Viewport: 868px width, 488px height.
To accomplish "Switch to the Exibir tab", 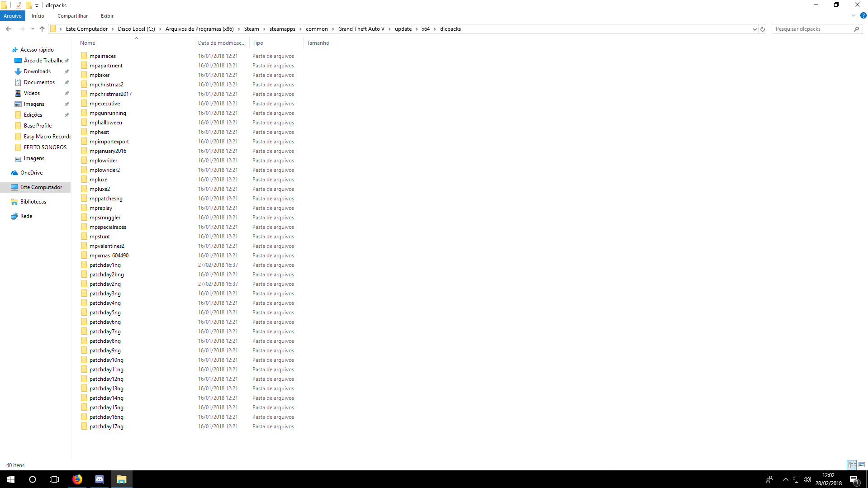I will (x=107, y=16).
